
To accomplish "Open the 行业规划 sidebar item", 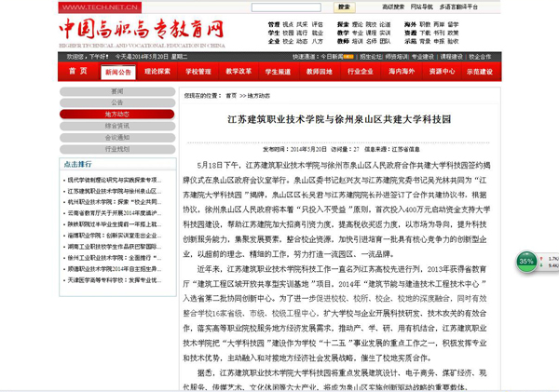I will click(117, 148).
